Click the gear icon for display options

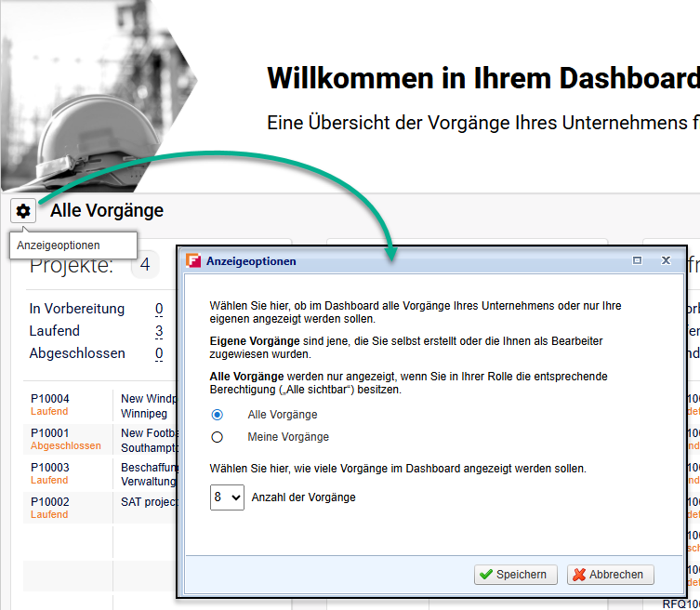[23, 211]
